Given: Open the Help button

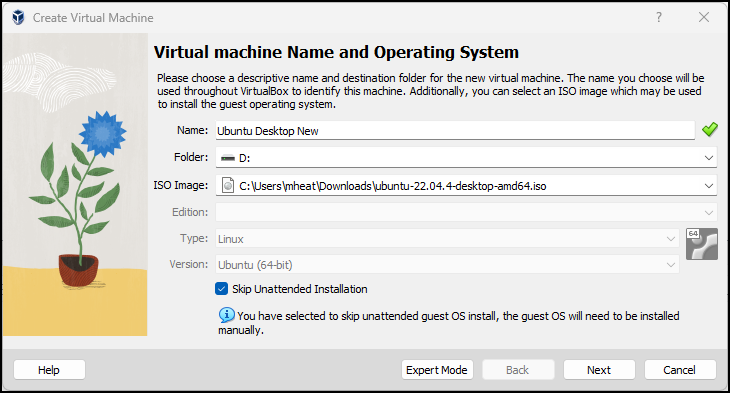Looking at the screenshot, I should click(x=49, y=370).
